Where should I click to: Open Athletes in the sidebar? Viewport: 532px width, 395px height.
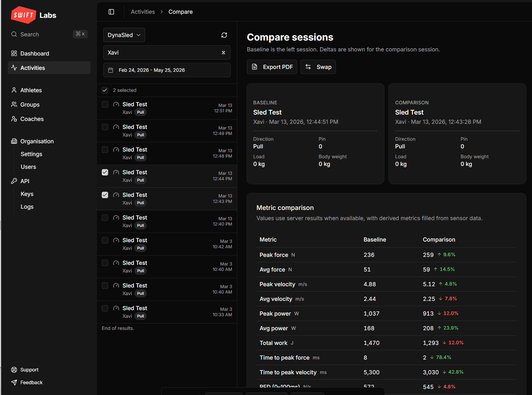click(49, 90)
